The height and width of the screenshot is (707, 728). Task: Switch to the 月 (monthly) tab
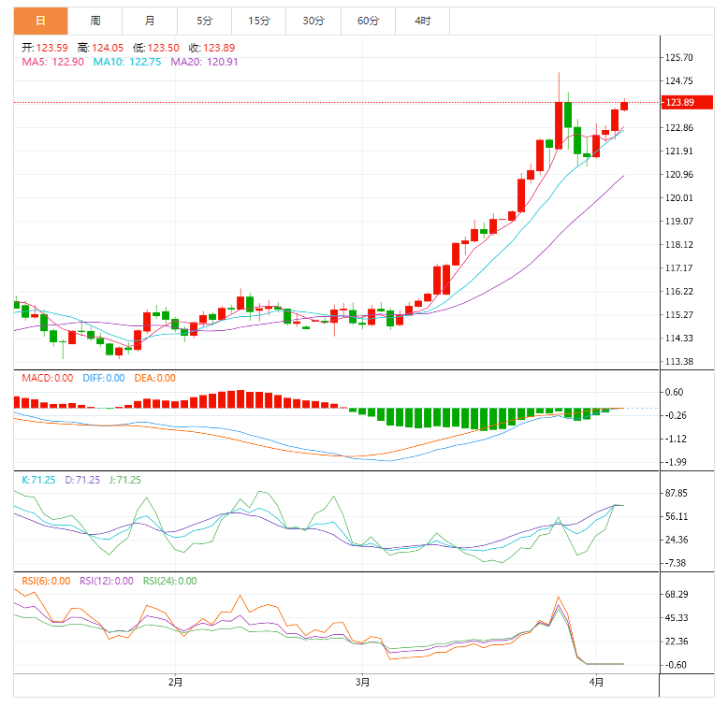150,21
